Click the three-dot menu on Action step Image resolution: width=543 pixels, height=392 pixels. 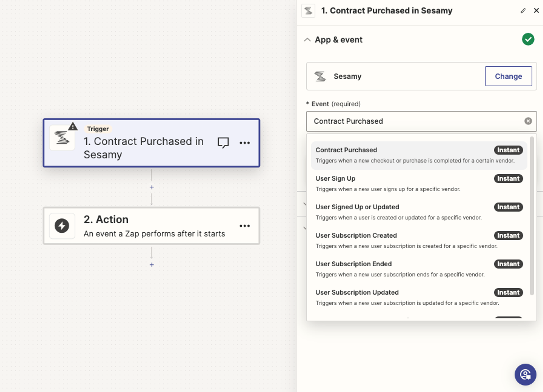[245, 226]
